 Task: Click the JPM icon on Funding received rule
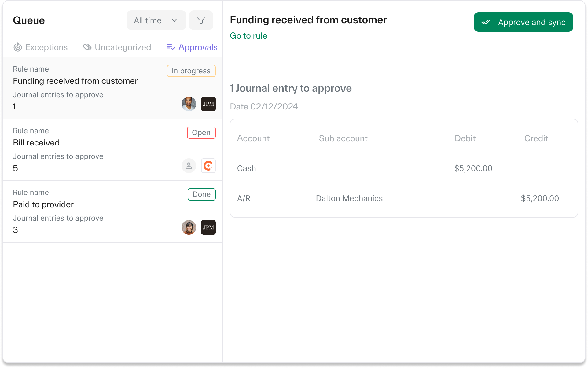click(208, 104)
